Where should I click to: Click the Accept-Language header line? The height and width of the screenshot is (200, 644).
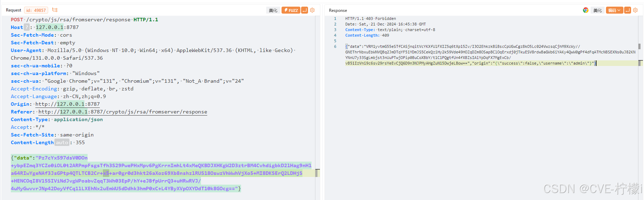click(58, 96)
